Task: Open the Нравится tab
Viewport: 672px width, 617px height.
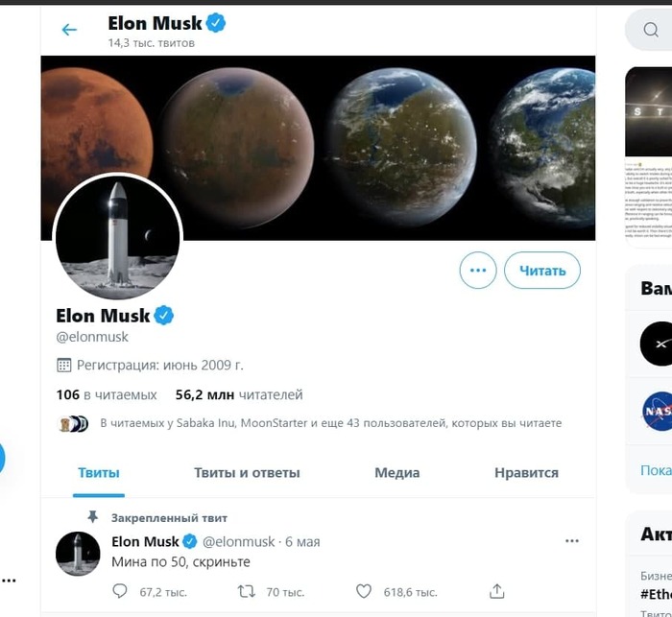Action: (x=526, y=472)
